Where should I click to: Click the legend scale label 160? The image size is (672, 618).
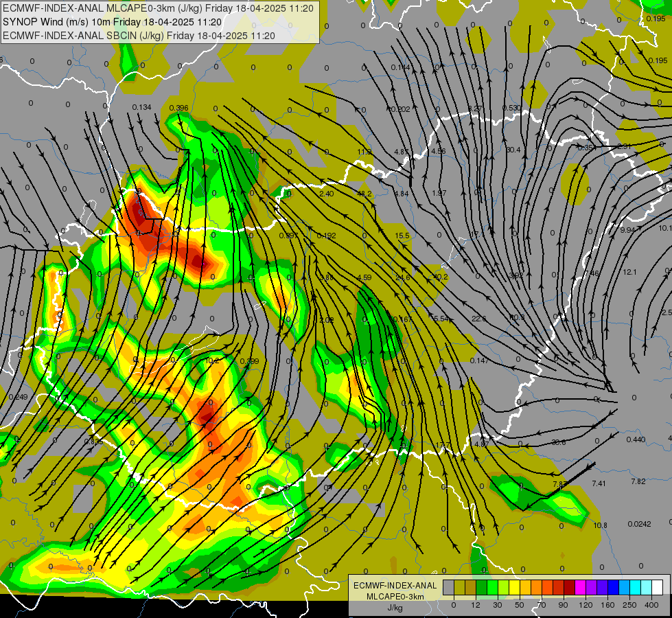pos(607,606)
